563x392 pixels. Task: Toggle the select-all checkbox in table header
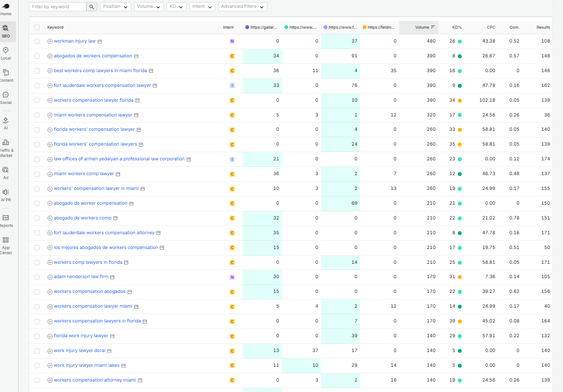[37, 27]
